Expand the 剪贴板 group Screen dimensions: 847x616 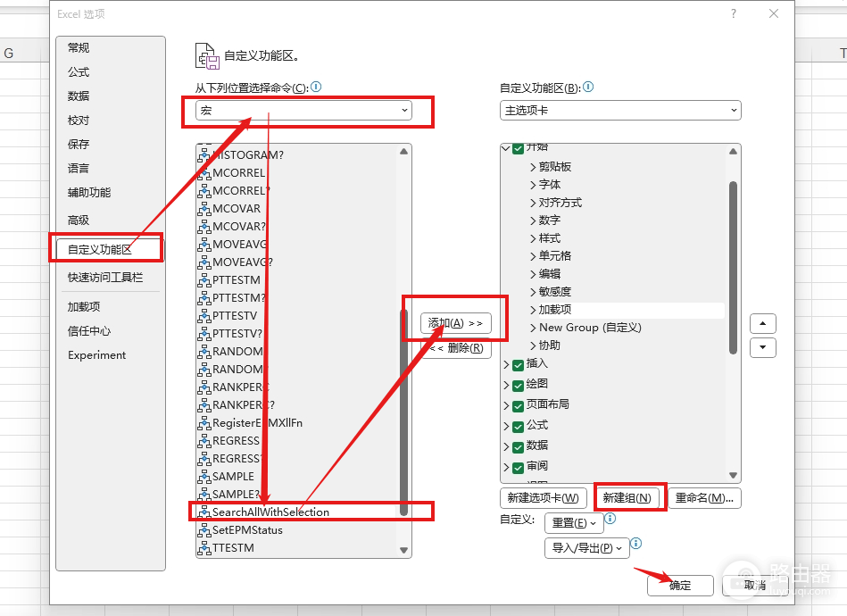[533, 167]
